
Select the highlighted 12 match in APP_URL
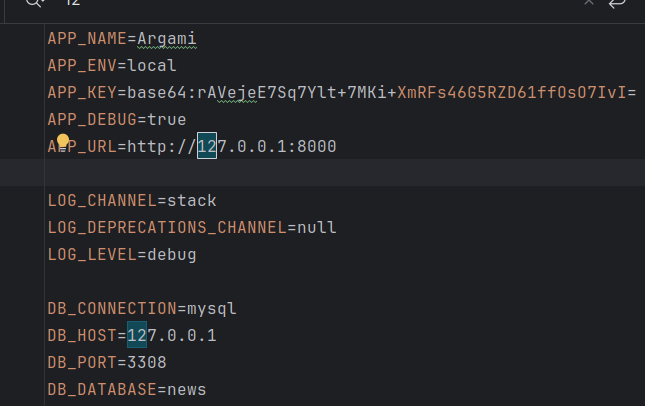pos(207,146)
